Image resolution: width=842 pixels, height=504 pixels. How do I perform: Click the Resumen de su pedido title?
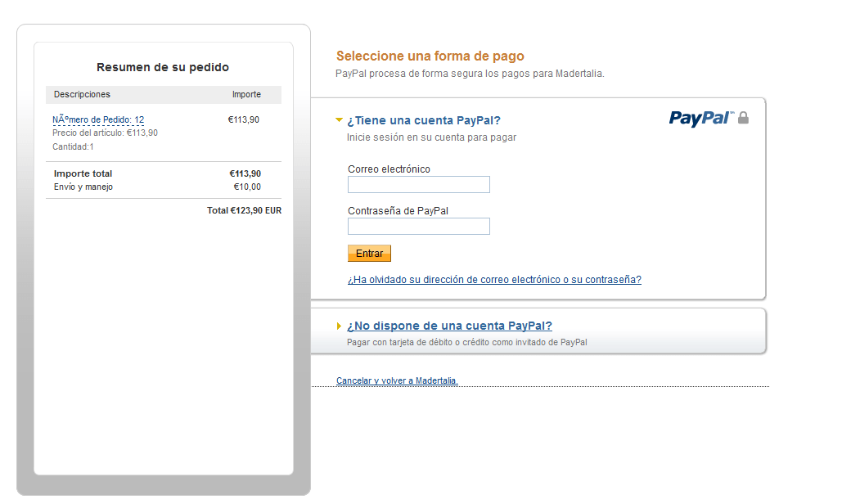[x=163, y=67]
